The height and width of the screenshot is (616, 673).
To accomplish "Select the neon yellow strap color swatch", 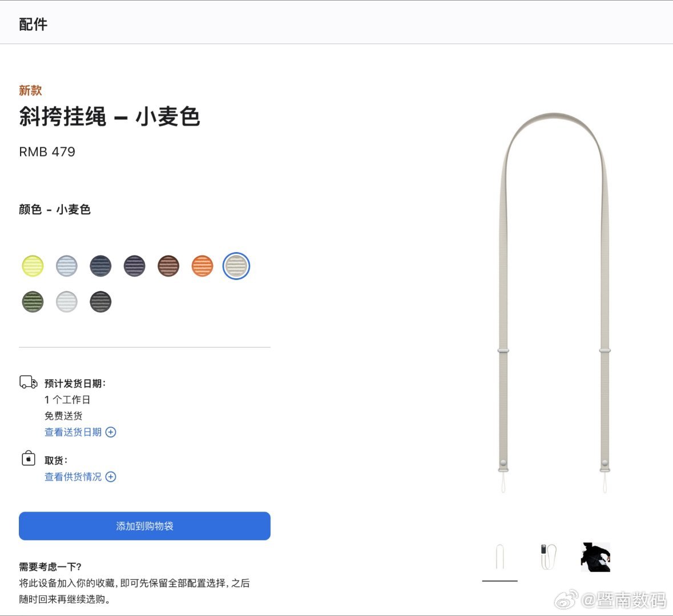I will (33, 266).
